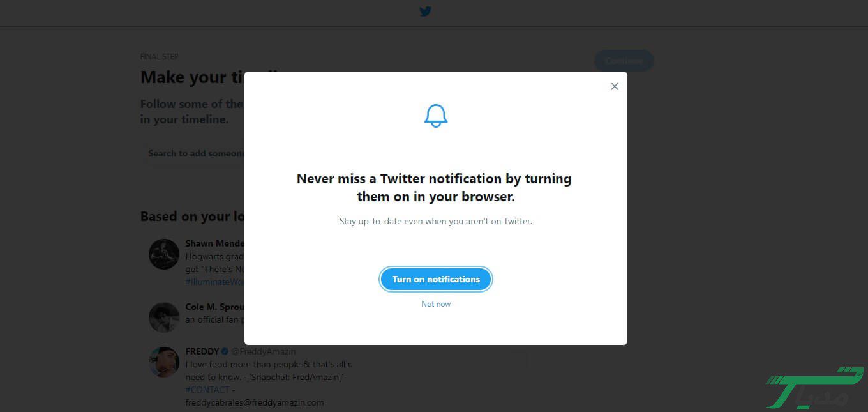Open Shawn Mendes profile picture
Viewport: 868px width, 412px height.
164,254
